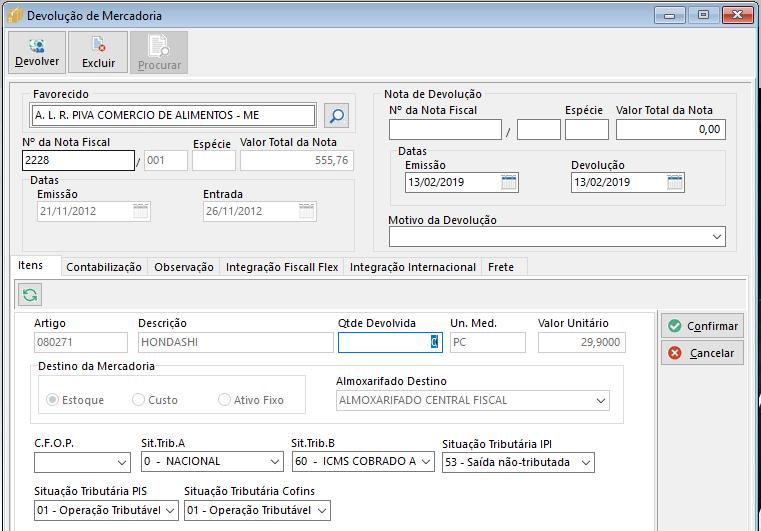This screenshot has height=531, width=761.
Task: Open Situação Tributária PIS dropdown
Action: tap(170, 511)
